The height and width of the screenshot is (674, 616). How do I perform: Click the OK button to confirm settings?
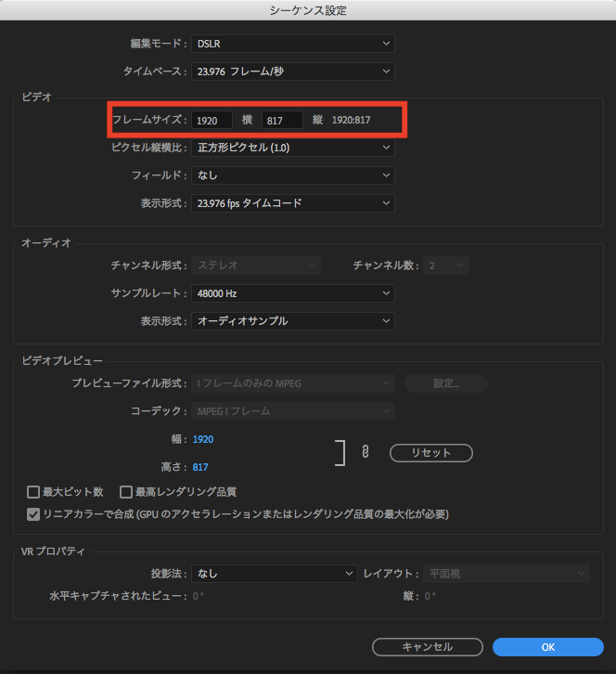click(548, 647)
